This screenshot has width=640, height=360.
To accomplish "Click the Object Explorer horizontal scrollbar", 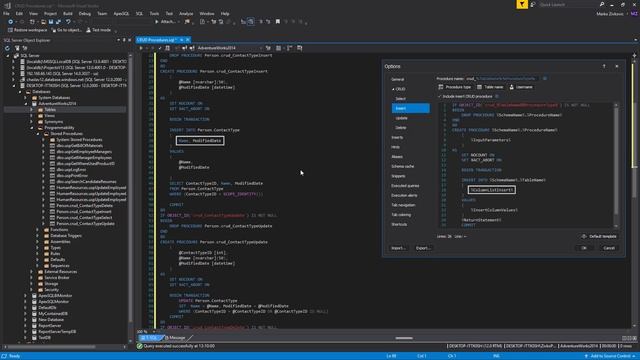I will pos(51,347).
